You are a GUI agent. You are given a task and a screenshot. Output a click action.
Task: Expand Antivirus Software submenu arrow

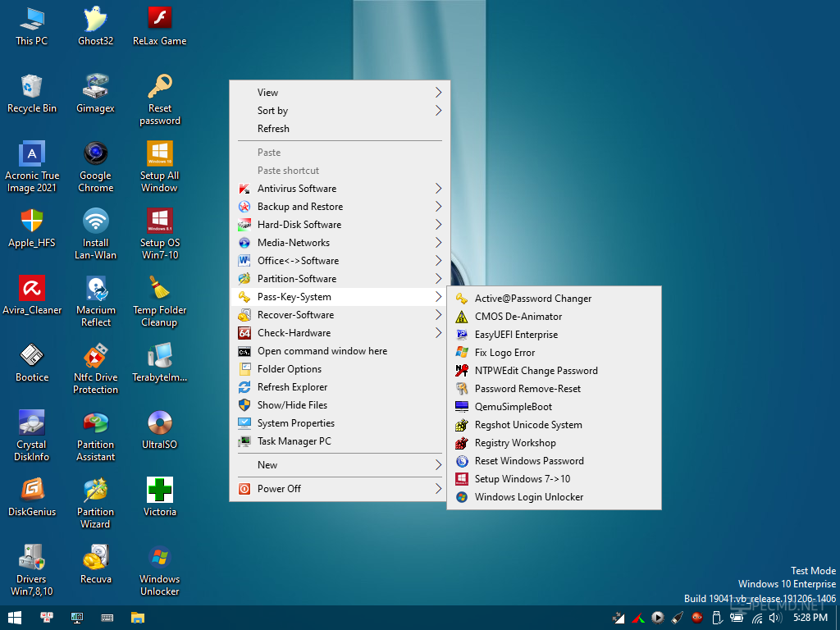click(x=438, y=189)
